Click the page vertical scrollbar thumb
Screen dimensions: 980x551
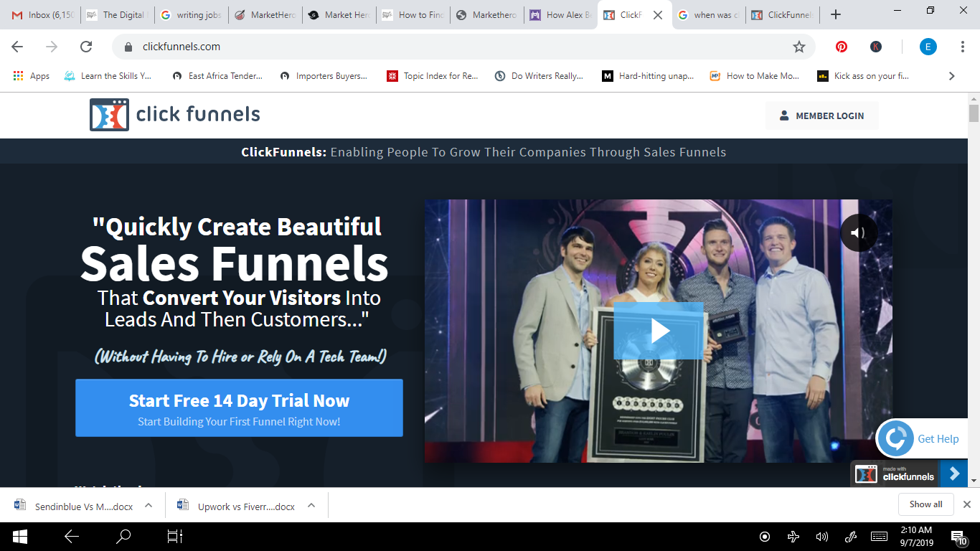pos(974,113)
